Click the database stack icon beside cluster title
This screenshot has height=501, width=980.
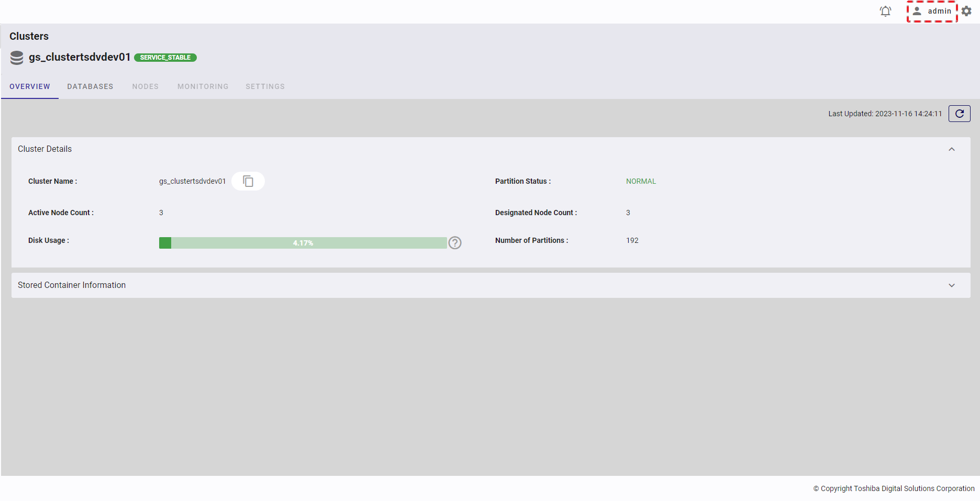(x=17, y=58)
